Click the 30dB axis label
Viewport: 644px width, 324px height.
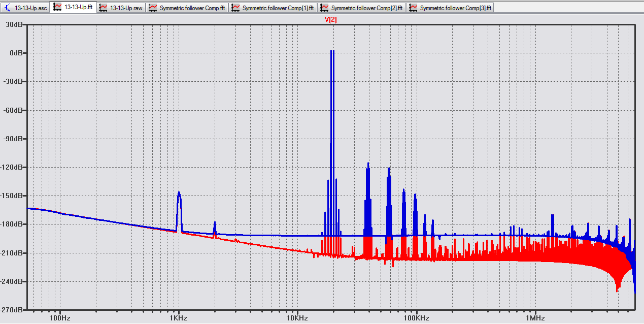point(15,24)
